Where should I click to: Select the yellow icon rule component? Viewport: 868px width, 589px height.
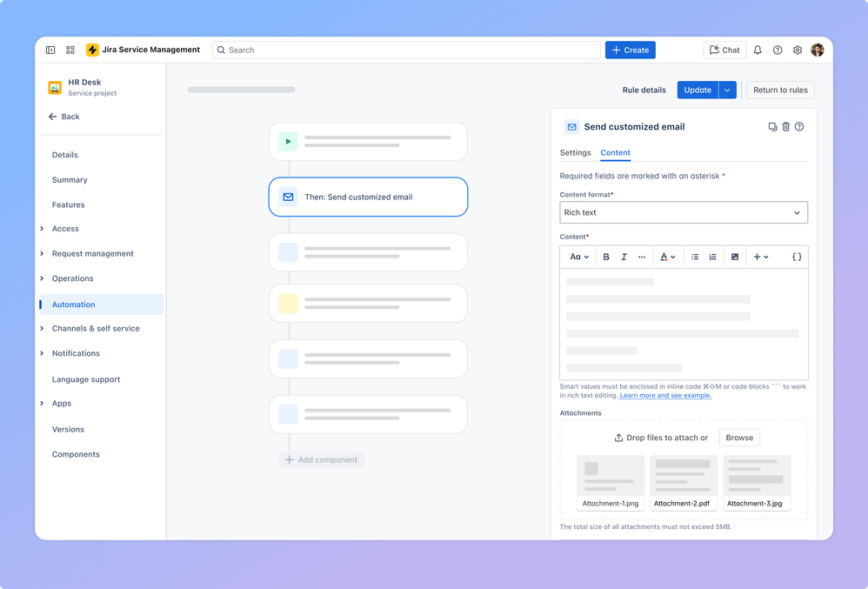coord(368,304)
